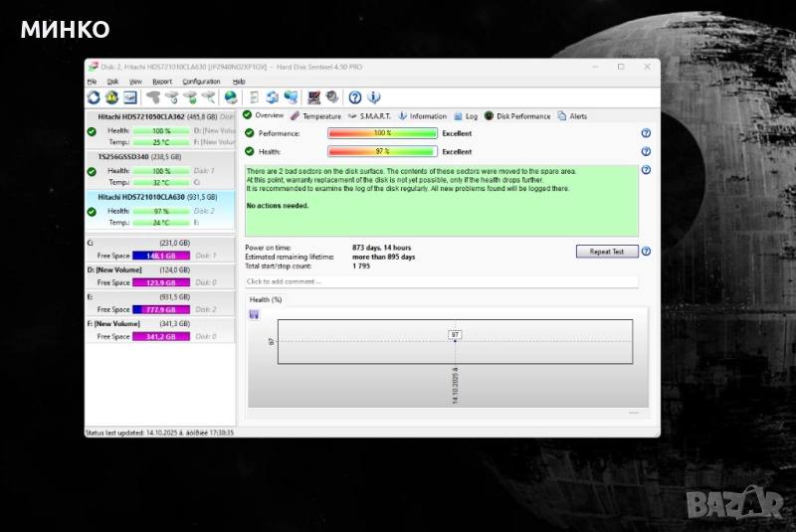Image resolution: width=796 pixels, height=532 pixels.
Task: Switch to the S.M.A.R.T. tab
Action: tap(368, 116)
